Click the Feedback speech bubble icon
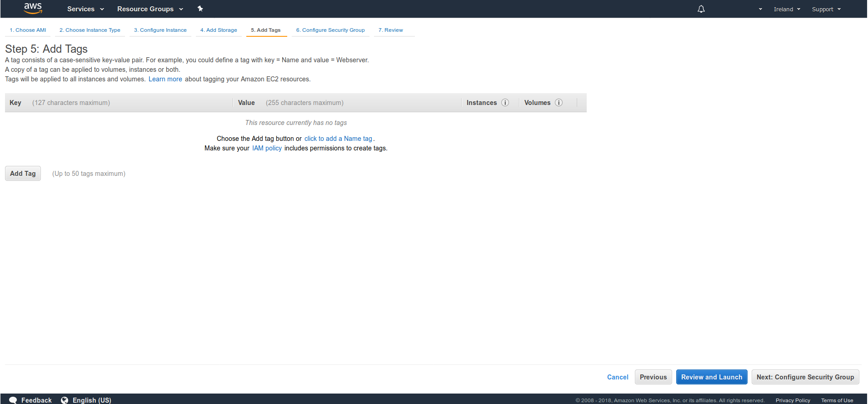The height and width of the screenshot is (404, 868). click(x=13, y=400)
